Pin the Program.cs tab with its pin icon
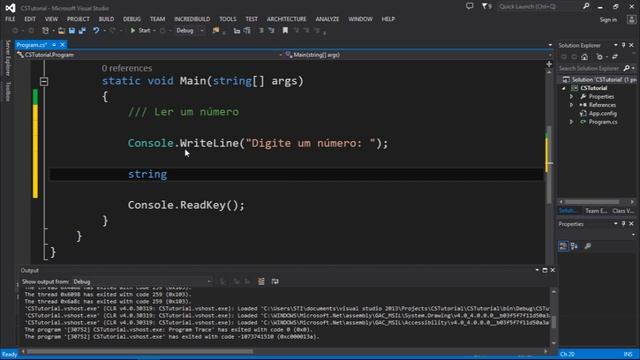 (x=54, y=45)
